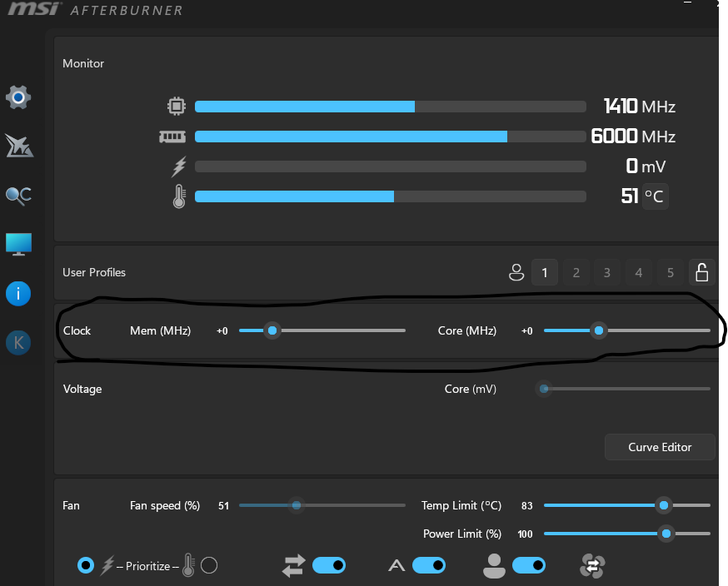This screenshot has height=586, width=728.
Task: Click the user-defined fan person icon
Action: coord(495,566)
